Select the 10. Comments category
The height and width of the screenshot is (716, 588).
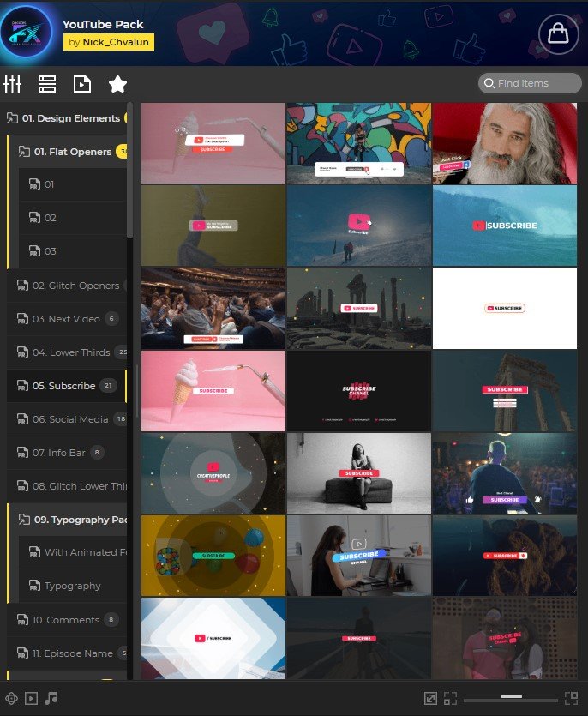click(65, 620)
